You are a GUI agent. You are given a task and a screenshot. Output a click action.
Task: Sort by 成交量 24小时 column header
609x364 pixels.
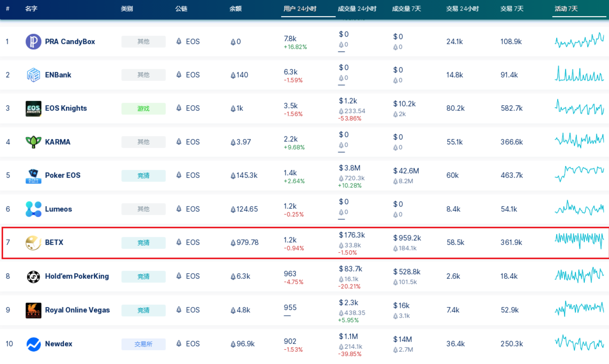click(x=357, y=9)
